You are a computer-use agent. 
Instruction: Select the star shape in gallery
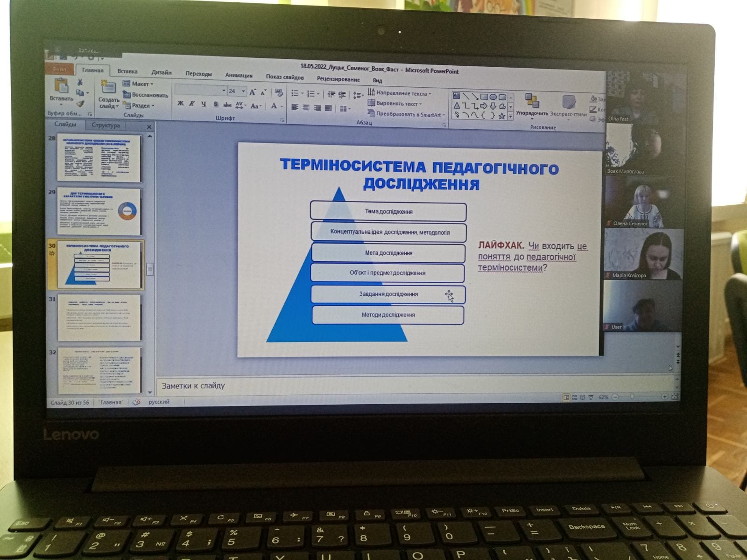(x=501, y=116)
